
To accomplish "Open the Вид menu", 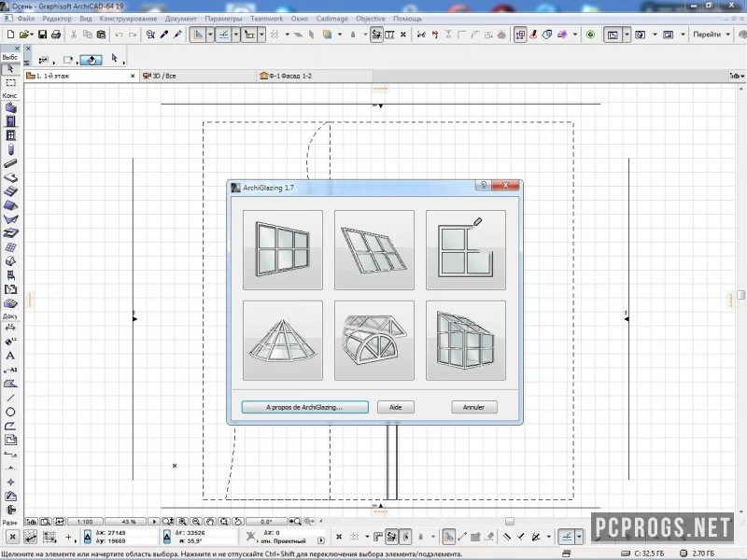I will (86, 19).
